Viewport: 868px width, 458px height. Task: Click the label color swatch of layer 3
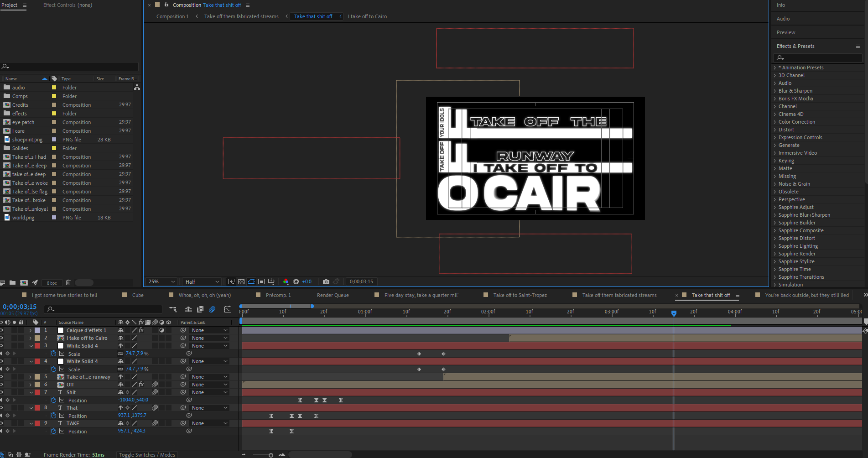pos(37,346)
